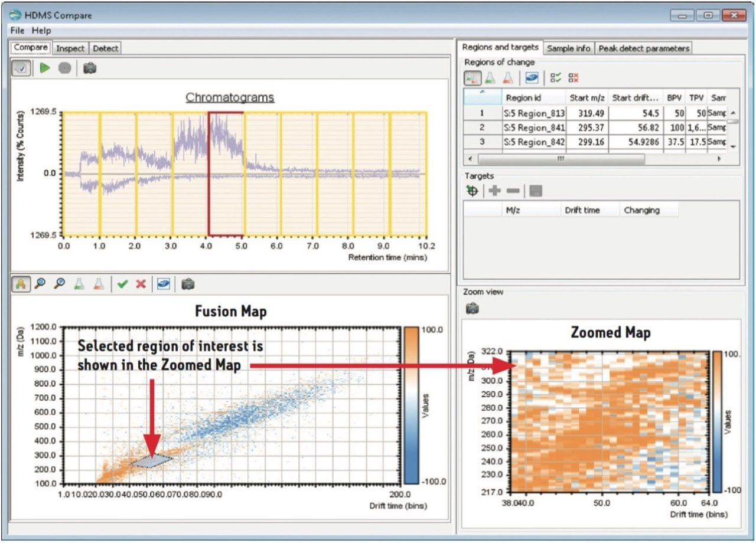
Task: Toggle the both-samples flask icon in Regions of change
Action: coord(472,77)
